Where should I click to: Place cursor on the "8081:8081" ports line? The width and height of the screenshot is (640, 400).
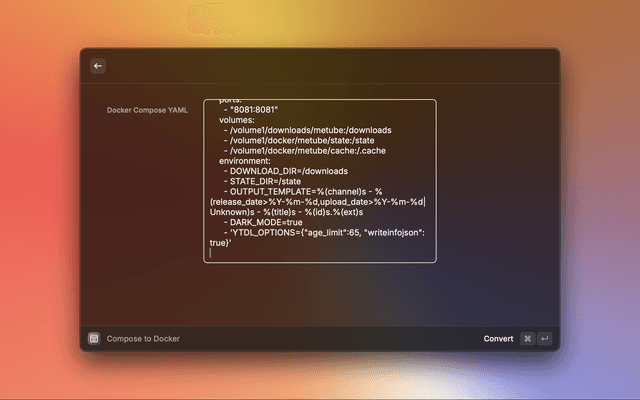[x=254, y=109]
